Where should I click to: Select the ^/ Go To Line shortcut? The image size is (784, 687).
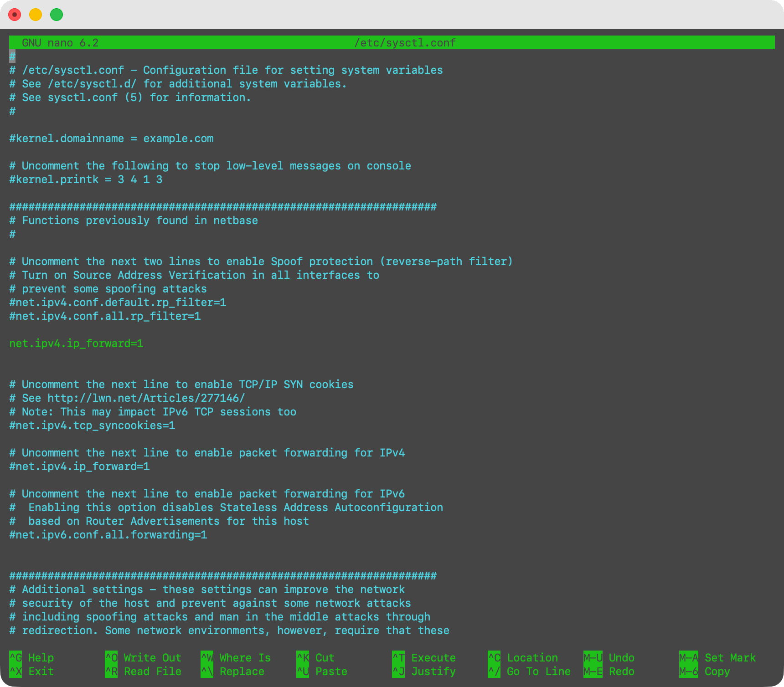(x=529, y=671)
